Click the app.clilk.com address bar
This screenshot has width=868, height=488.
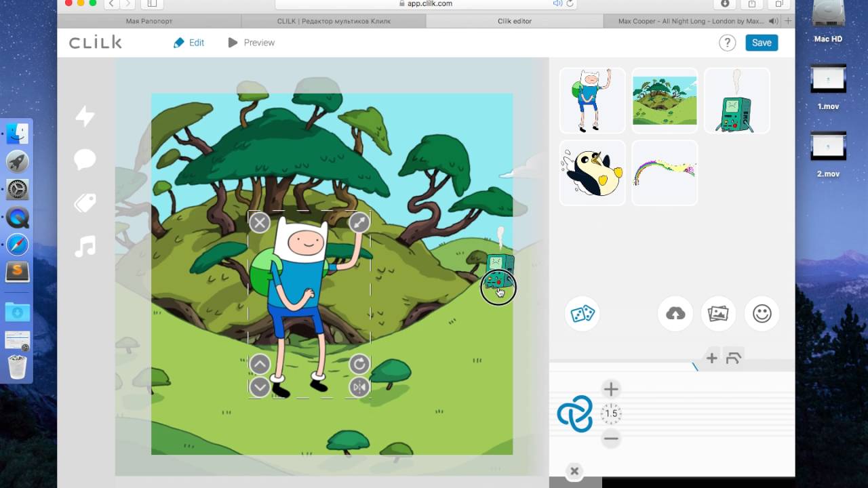pos(426,3)
